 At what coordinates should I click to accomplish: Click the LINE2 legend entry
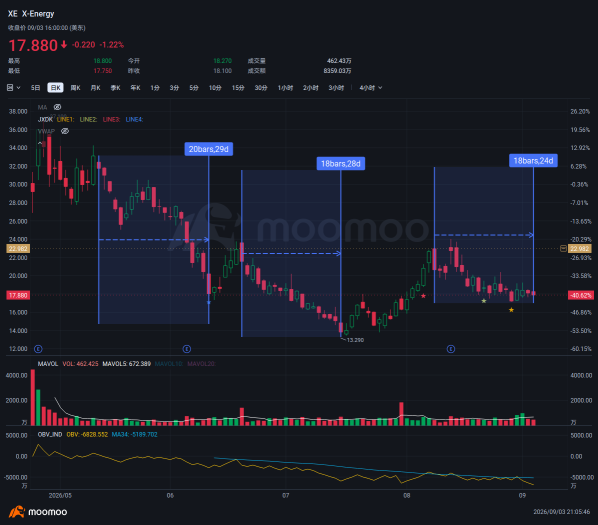88,119
